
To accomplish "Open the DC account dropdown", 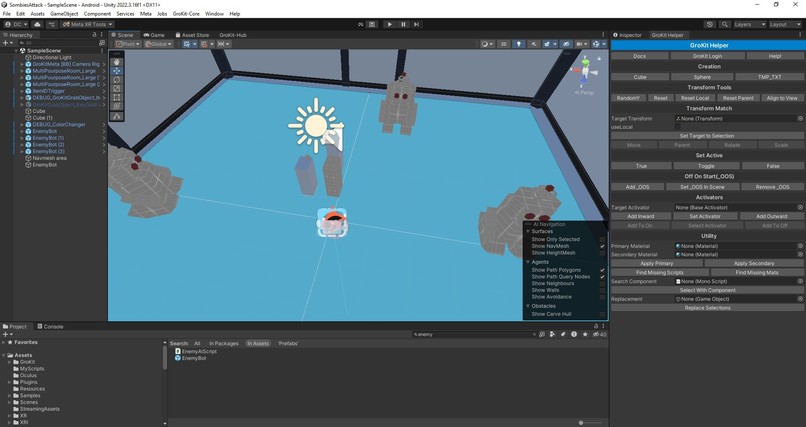I will coord(16,24).
